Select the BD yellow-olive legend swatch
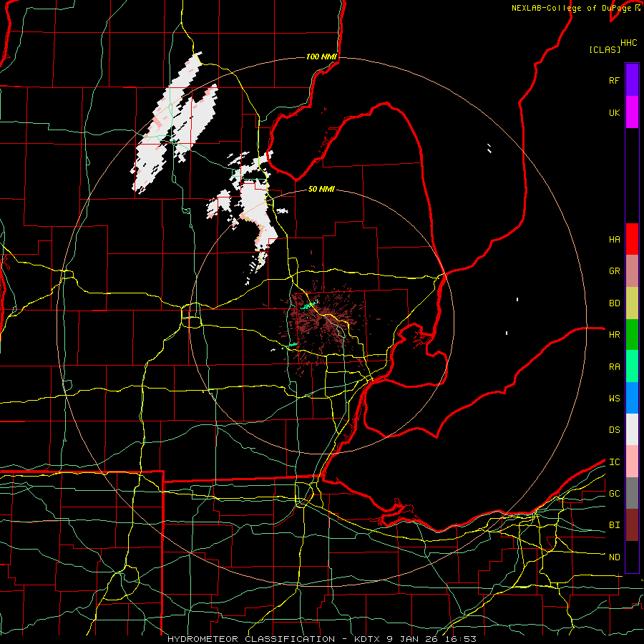 [632, 303]
